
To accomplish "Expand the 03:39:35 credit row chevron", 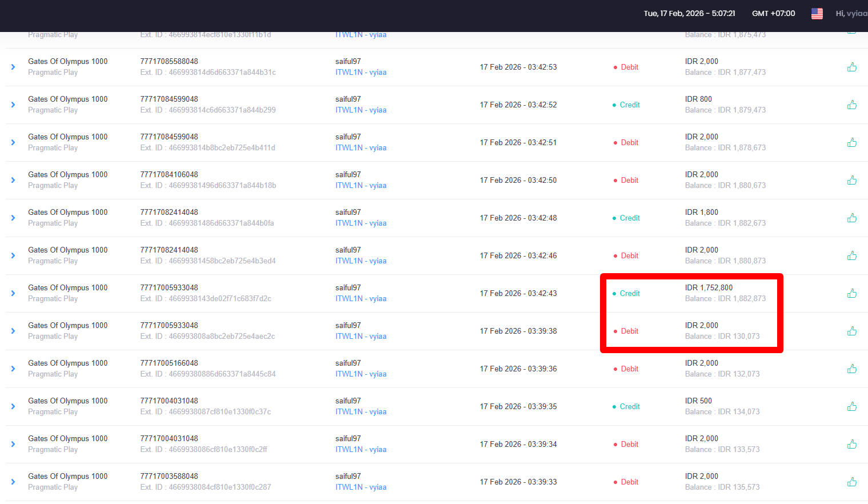I will point(13,406).
